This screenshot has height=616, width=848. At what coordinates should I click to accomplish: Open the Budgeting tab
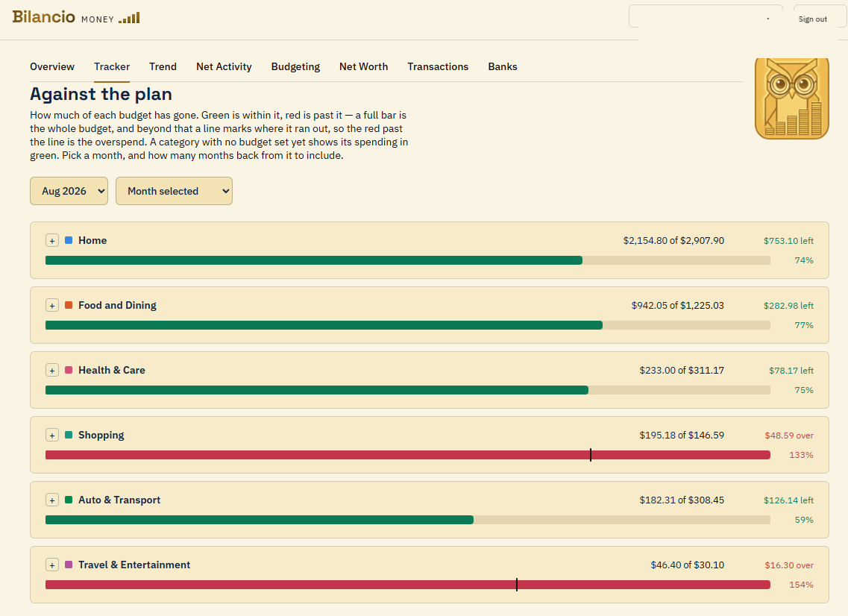(x=295, y=66)
